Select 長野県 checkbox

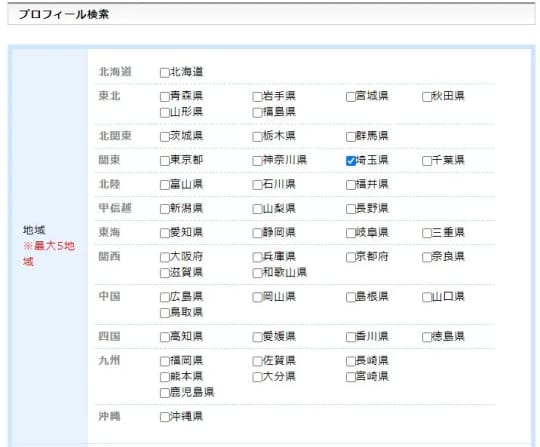coord(351,209)
